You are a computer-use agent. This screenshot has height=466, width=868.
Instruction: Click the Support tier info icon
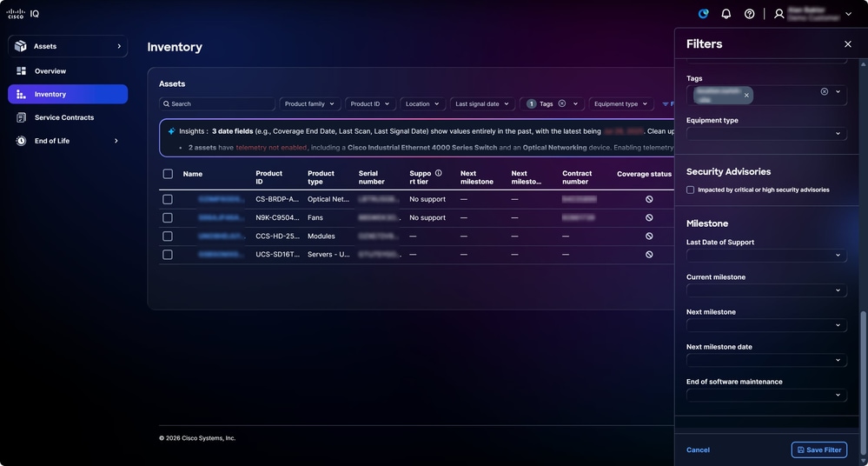(x=439, y=173)
